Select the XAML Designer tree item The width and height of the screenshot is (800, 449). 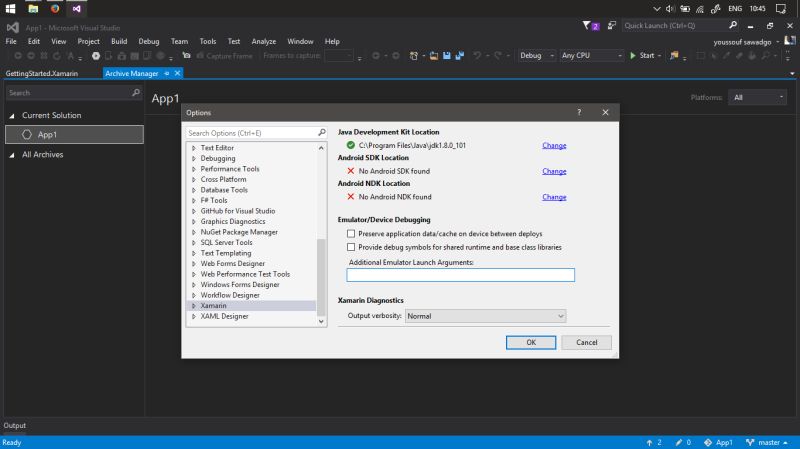pyautogui.click(x=224, y=316)
